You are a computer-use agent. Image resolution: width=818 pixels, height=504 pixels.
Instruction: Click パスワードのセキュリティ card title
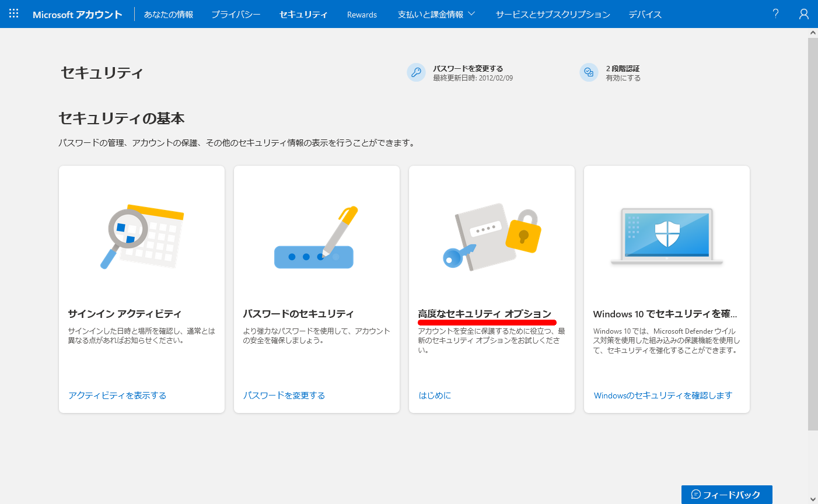299,314
